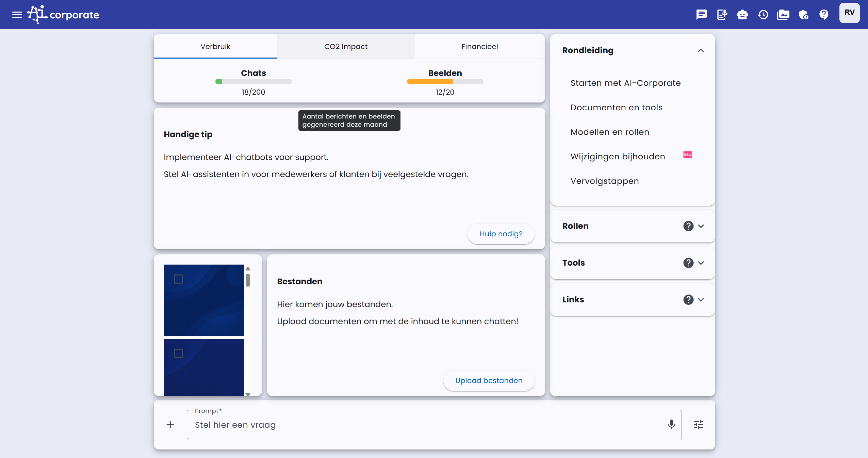The image size is (868, 458).
Task: Open the voice transcription document icon
Action: pos(722,15)
